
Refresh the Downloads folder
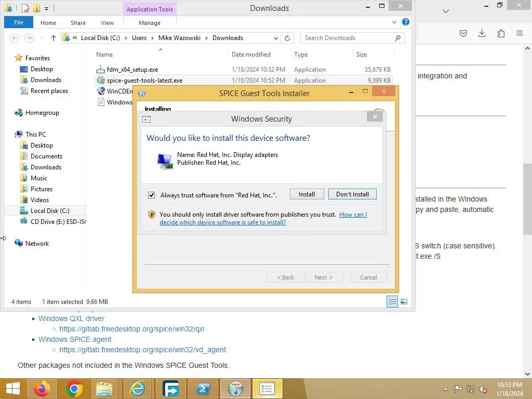point(287,38)
